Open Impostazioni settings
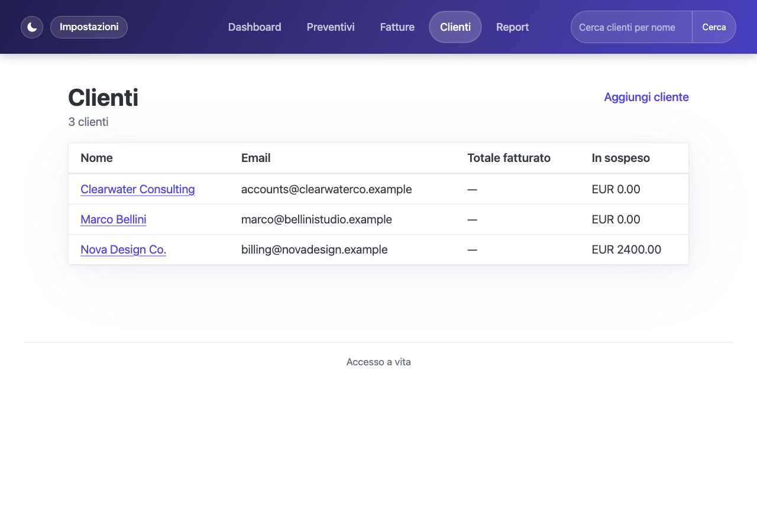The height and width of the screenshot is (532, 757). (89, 27)
